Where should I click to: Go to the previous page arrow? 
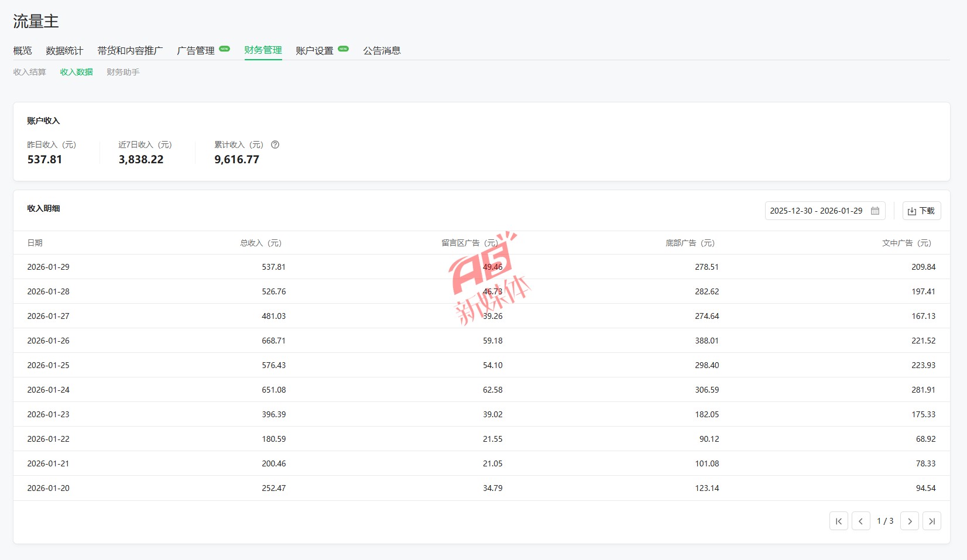(860, 521)
